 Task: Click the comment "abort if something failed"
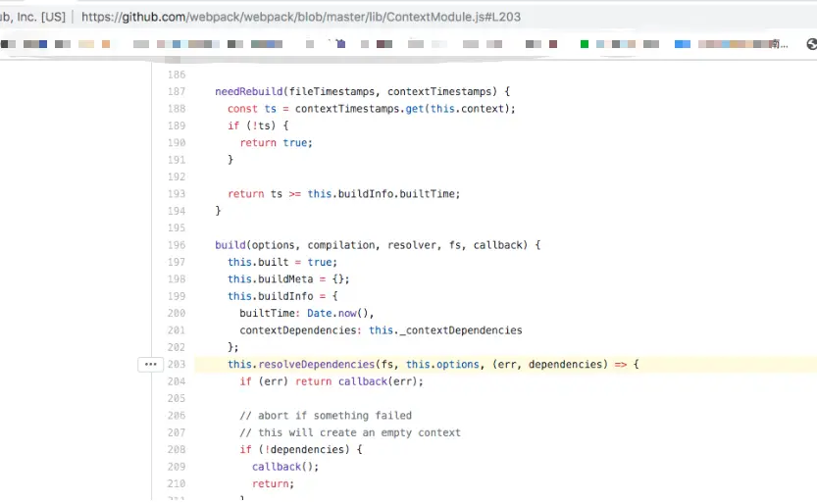tap(334, 416)
